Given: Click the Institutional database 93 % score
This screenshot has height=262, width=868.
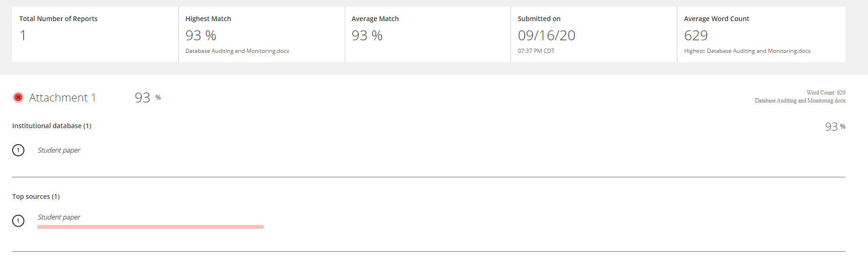Looking at the screenshot, I should tap(835, 126).
